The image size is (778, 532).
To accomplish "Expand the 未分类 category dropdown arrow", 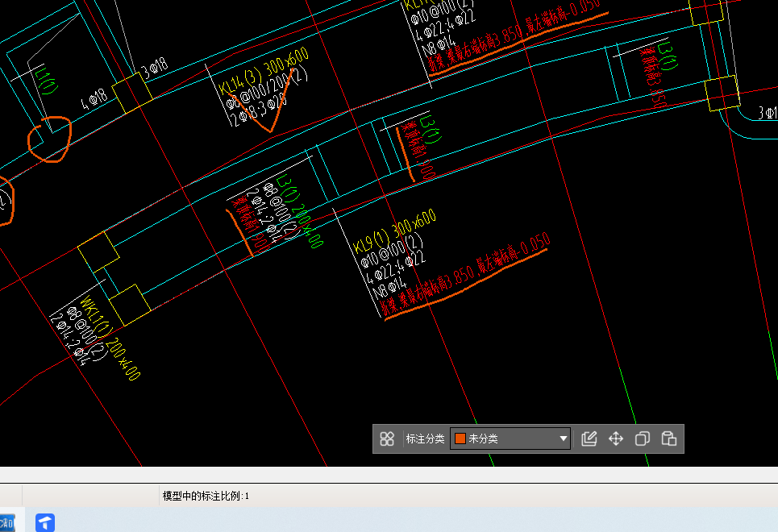I will 563,439.
